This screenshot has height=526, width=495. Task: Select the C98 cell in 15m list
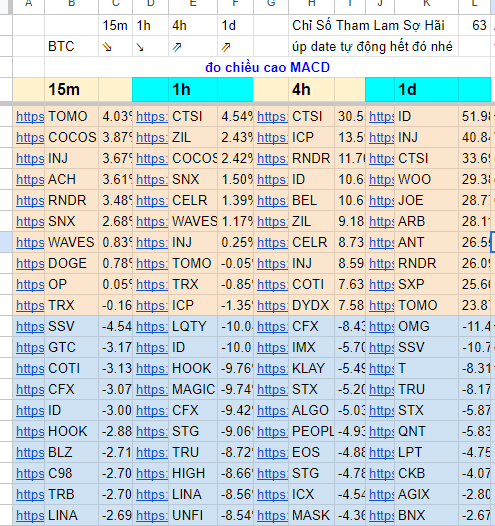point(71,473)
